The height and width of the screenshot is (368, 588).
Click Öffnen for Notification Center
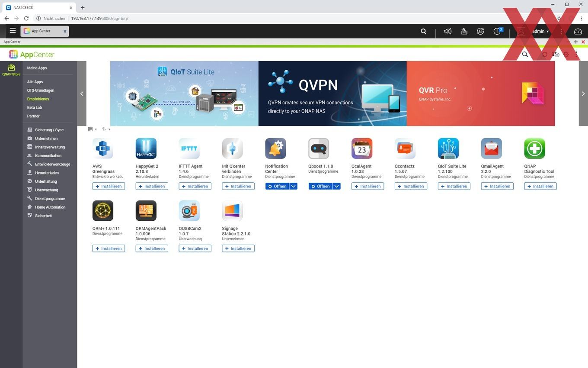click(x=277, y=186)
